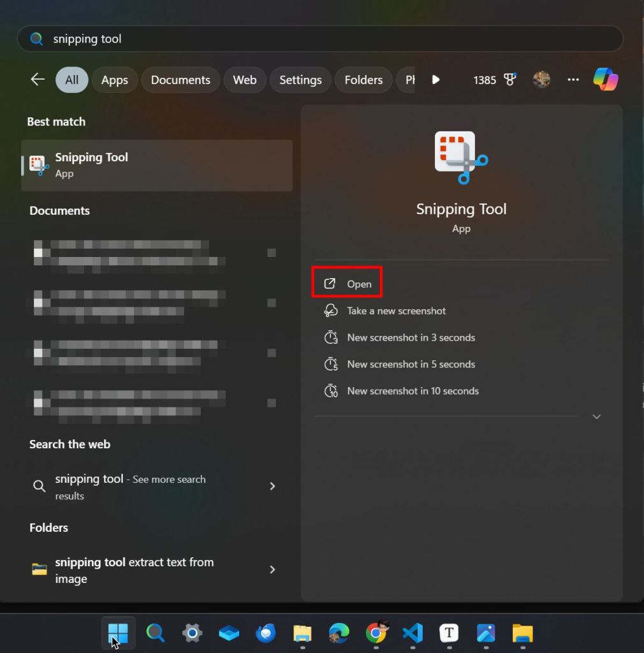This screenshot has width=644, height=653.
Task: Show more filters with the play arrow
Action: tap(435, 80)
